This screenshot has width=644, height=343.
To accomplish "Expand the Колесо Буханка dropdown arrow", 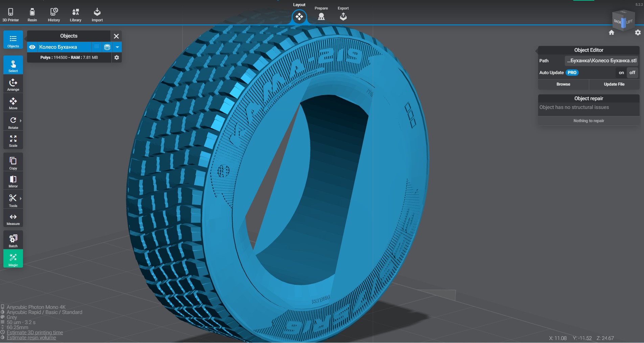I will [117, 47].
